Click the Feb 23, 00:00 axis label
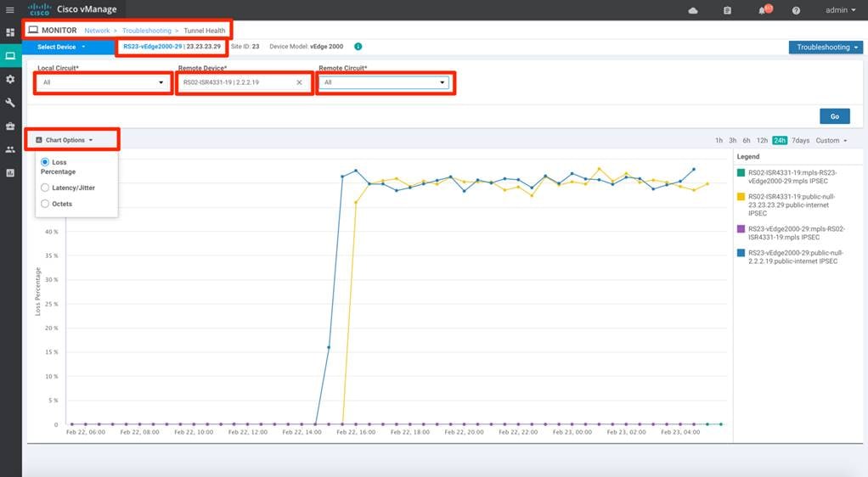 pyautogui.click(x=572, y=432)
